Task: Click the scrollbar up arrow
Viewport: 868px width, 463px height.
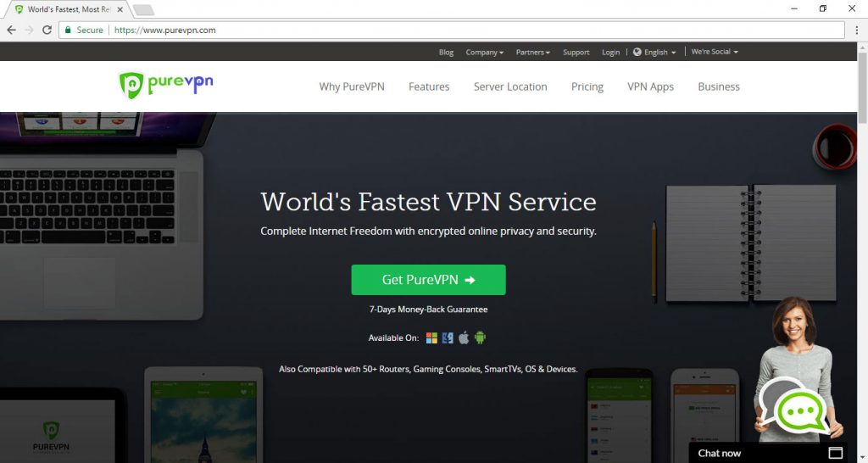Action: click(x=862, y=47)
